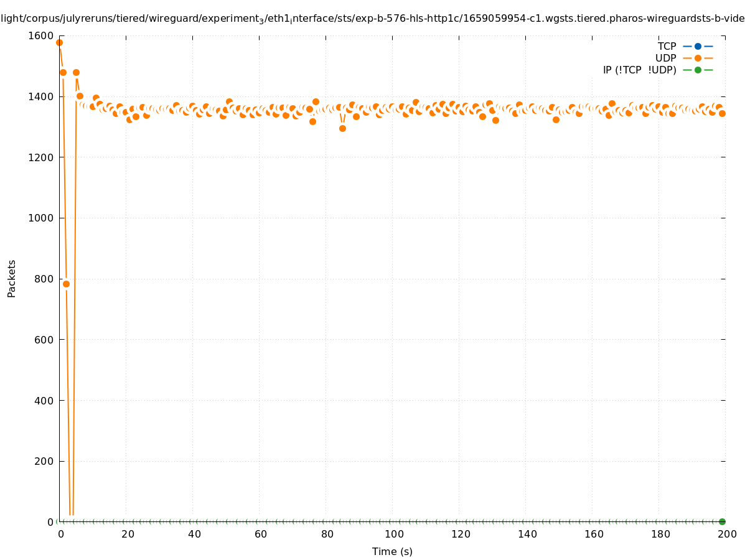Click the blue TCP legend marker

coord(698,46)
